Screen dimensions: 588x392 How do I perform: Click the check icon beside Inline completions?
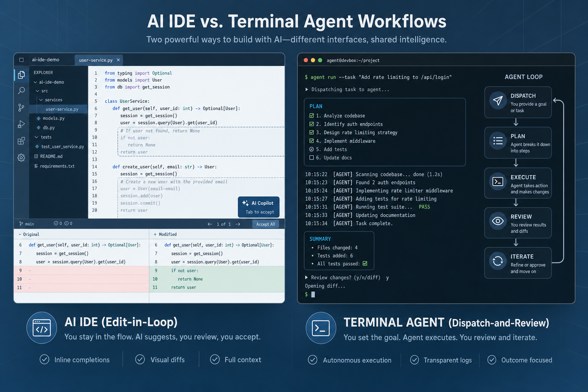[x=44, y=359]
